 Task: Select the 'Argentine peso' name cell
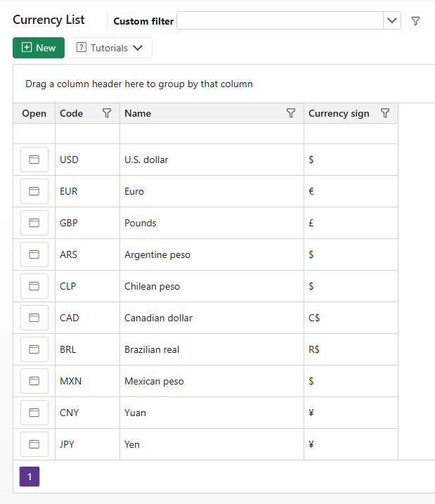(212, 254)
